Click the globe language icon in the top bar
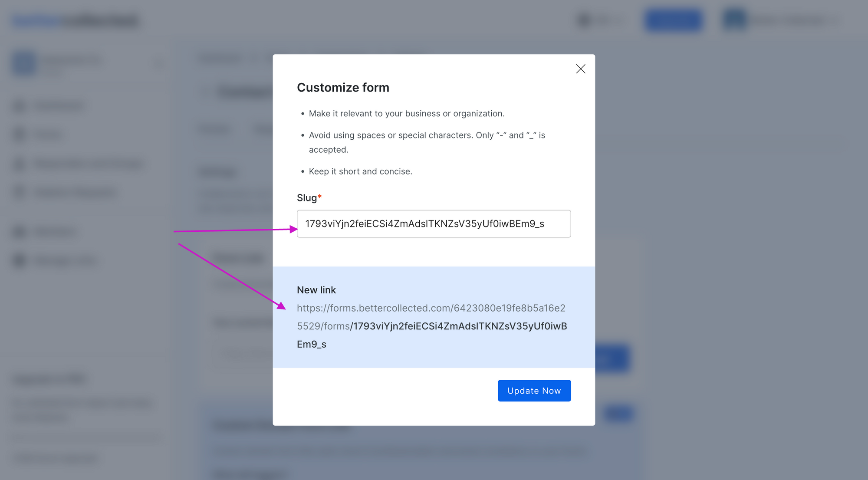 [x=582, y=20]
